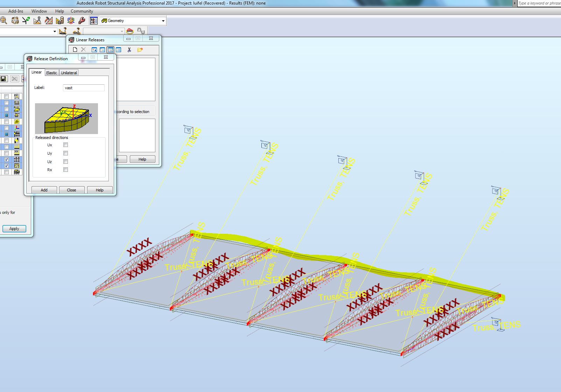Image resolution: width=561 pixels, height=392 pixels.
Task: Toggle the supports display checkbox
Action: click(6, 114)
